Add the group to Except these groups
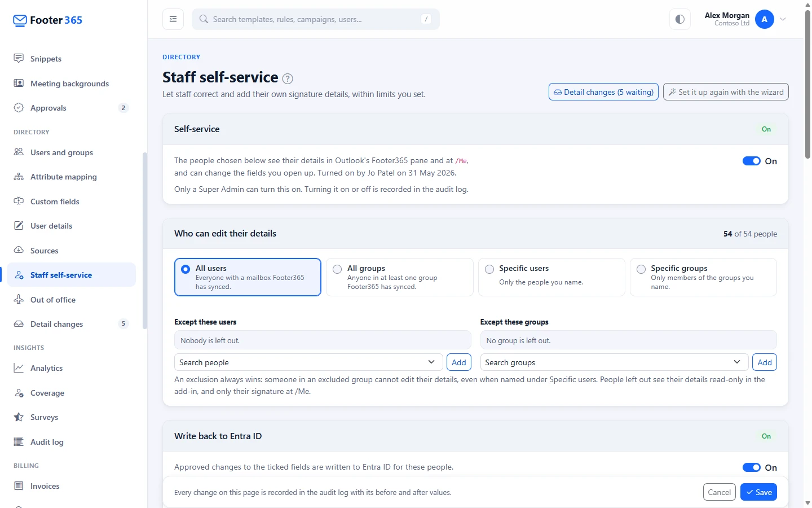This screenshot has height=508, width=812. pos(765,362)
